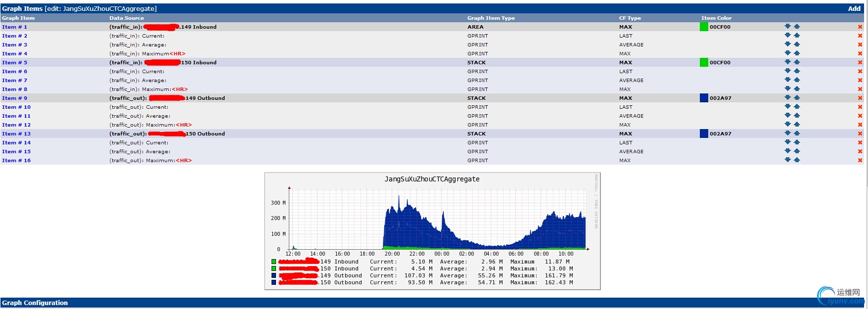Screen dimensions: 868x309
Task: Click the AREA type cell of Item # 1
Action: pos(475,27)
